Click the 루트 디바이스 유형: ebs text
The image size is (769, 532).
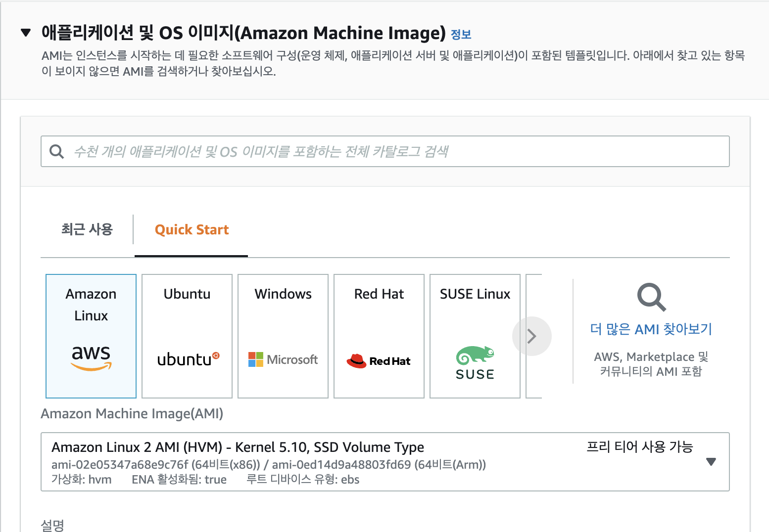click(303, 480)
